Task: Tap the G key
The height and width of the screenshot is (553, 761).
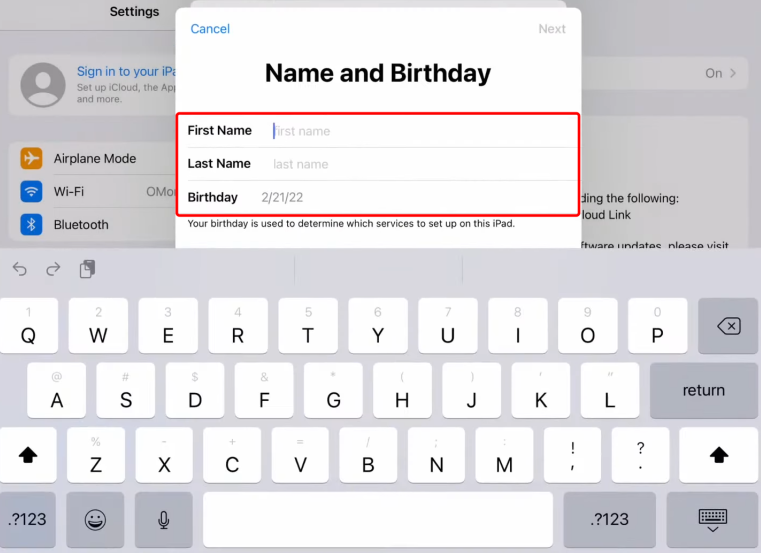Action: click(333, 390)
